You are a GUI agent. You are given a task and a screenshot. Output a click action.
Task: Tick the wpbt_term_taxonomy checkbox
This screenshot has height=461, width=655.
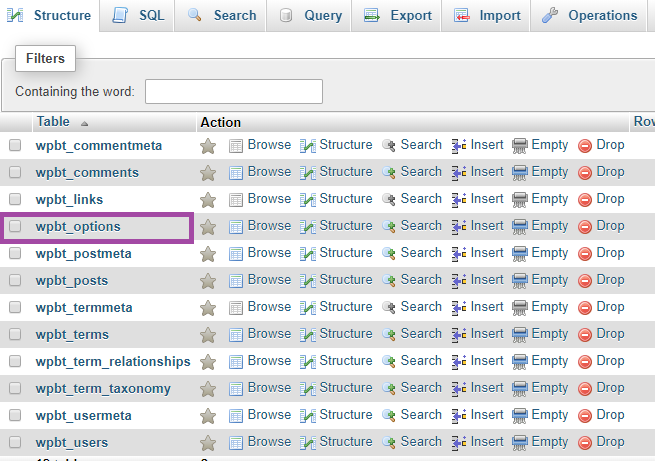[15, 389]
